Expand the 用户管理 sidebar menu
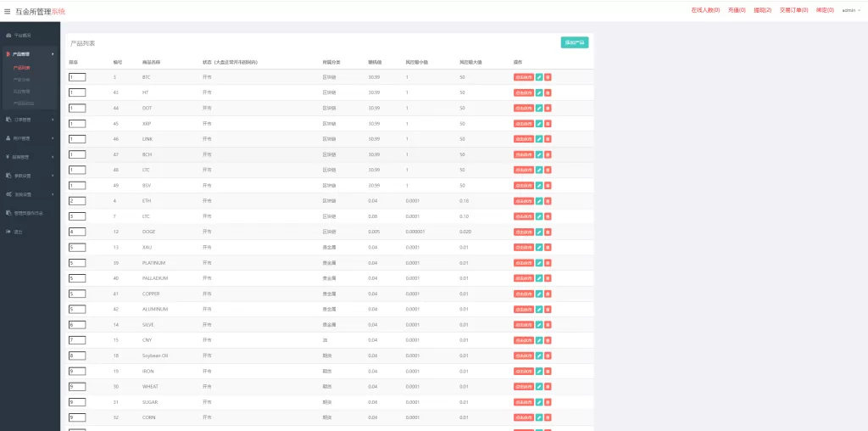The height and width of the screenshot is (431, 868). pyautogui.click(x=30, y=138)
